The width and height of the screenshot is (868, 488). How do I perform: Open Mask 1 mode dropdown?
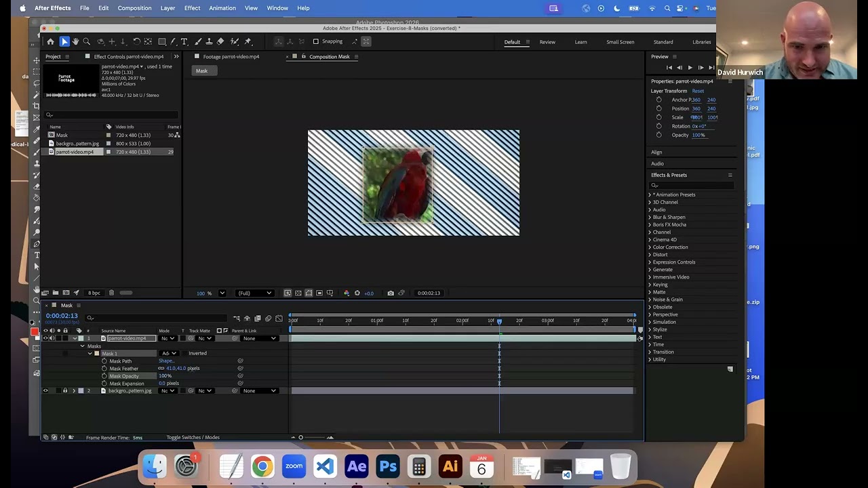[169, 353]
